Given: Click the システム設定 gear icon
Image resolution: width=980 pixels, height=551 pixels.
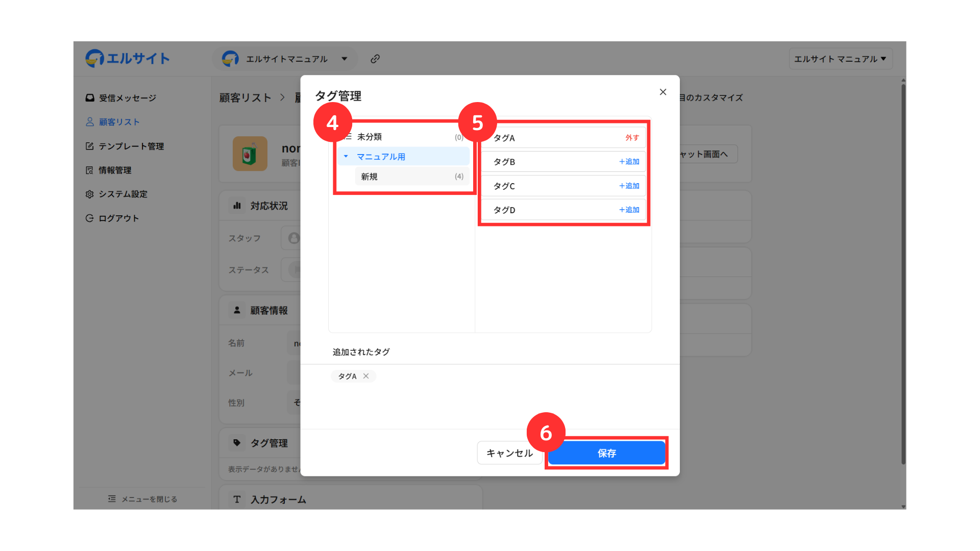Looking at the screenshot, I should click(x=90, y=194).
